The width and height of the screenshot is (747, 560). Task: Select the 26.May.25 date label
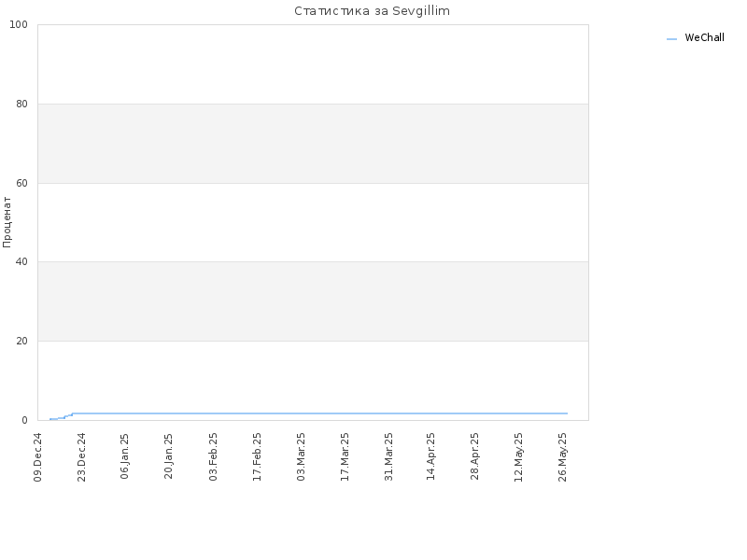(x=562, y=457)
